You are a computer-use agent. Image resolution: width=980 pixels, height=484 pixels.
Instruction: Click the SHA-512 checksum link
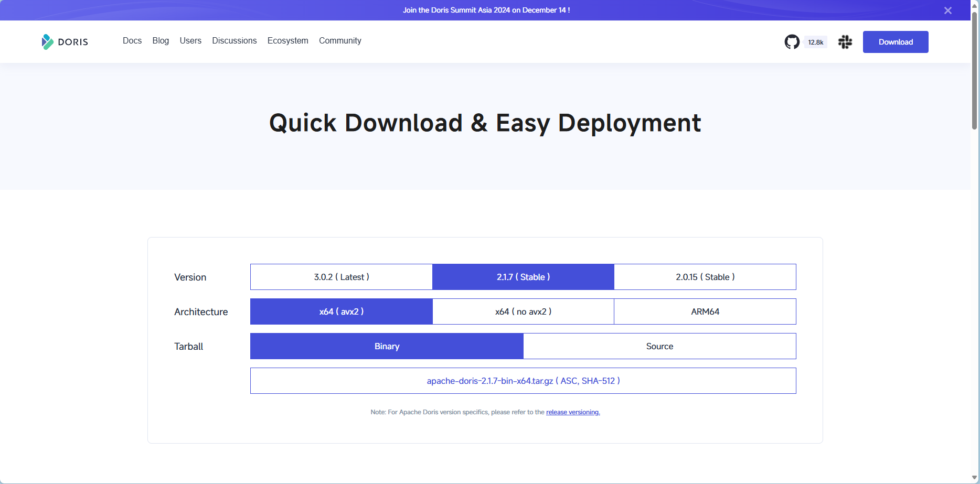(x=598, y=381)
